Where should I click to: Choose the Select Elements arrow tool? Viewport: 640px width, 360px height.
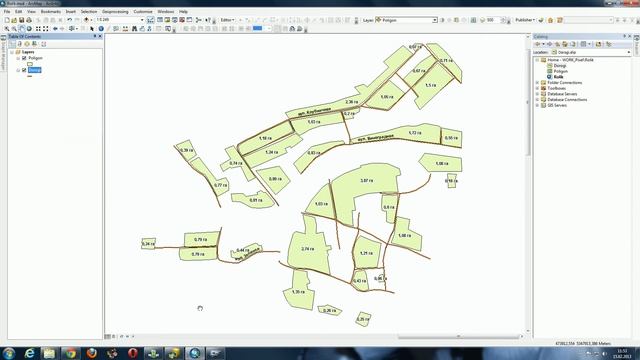click(92, 29)
